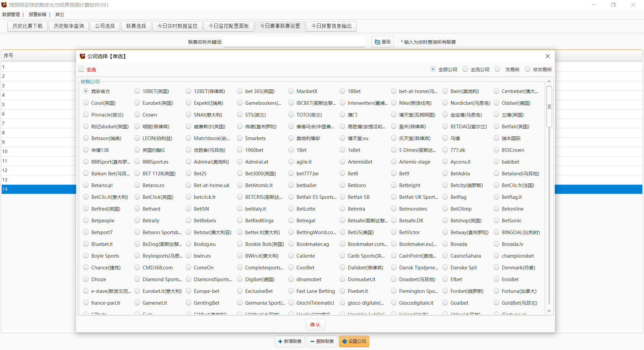This screenshot has height=350, width=644.
Task: Tick the 全选 checkbox
Action: pyautogui.click(x=81, y=69)
